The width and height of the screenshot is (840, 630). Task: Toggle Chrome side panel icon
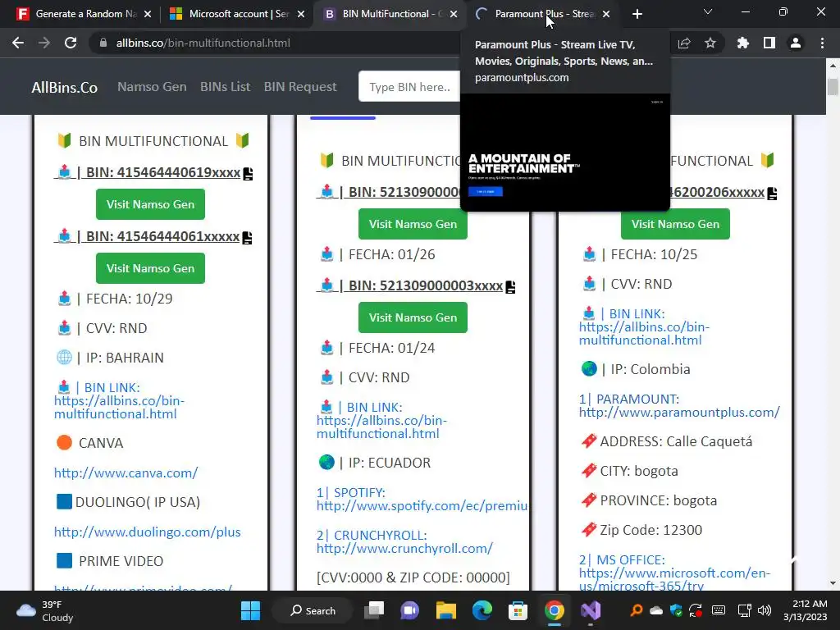point(769,43)
